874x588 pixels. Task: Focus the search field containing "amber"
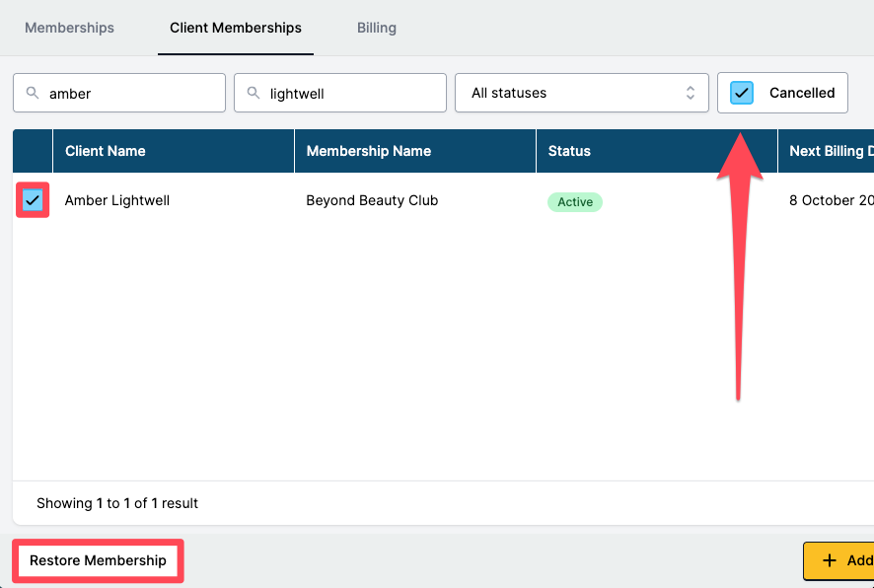coord(130,94)
